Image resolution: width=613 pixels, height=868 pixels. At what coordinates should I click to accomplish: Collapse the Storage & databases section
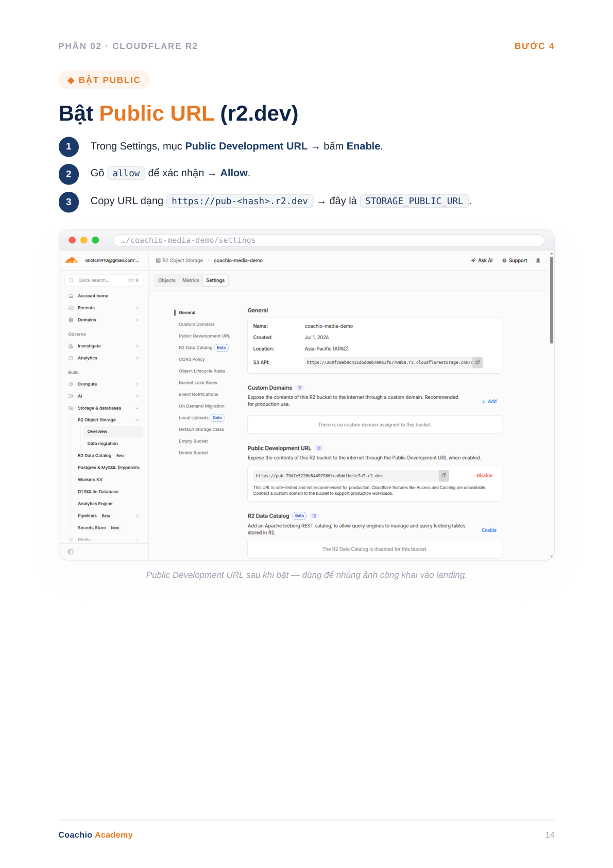coord(138,408)
